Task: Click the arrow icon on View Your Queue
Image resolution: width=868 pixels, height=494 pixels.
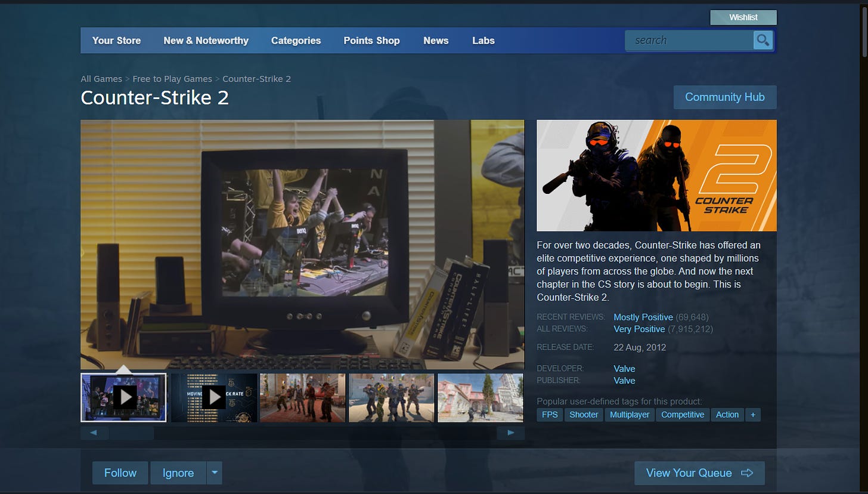Action: [747, 473]
